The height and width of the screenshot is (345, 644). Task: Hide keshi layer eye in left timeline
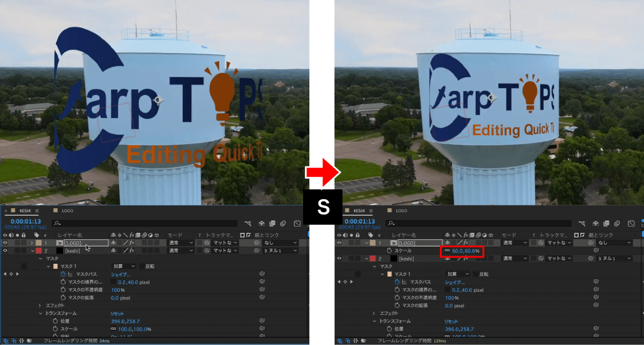coord(5,251)
